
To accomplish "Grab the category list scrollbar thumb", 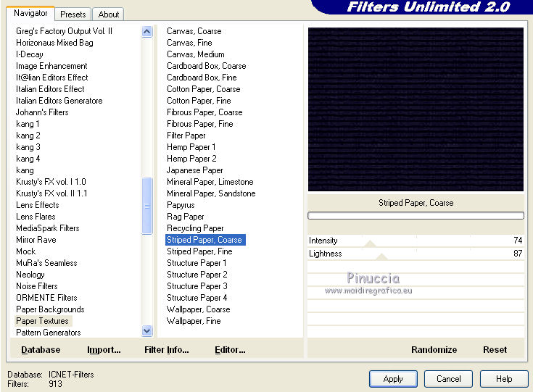I will [x=146, y=206].
